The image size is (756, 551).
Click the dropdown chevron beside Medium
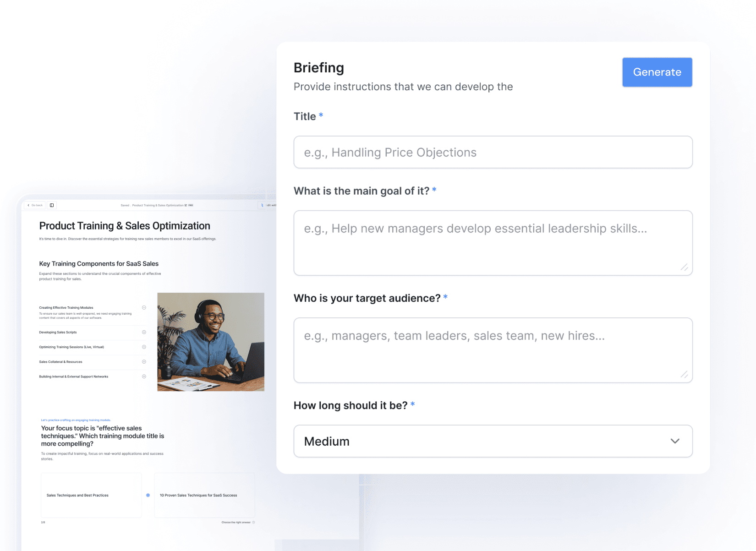[x=675, y=441]
